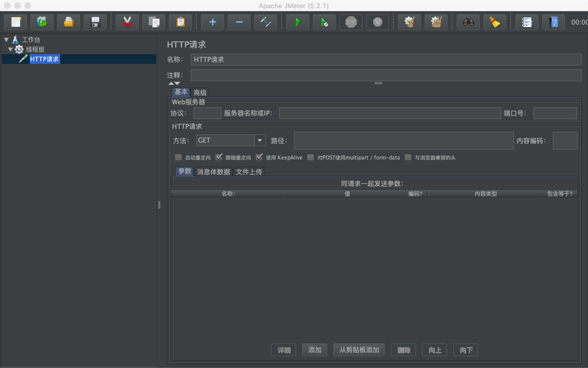The image size is (588, 368).
Task: Click the 向下 button
Action: point(465,350)
